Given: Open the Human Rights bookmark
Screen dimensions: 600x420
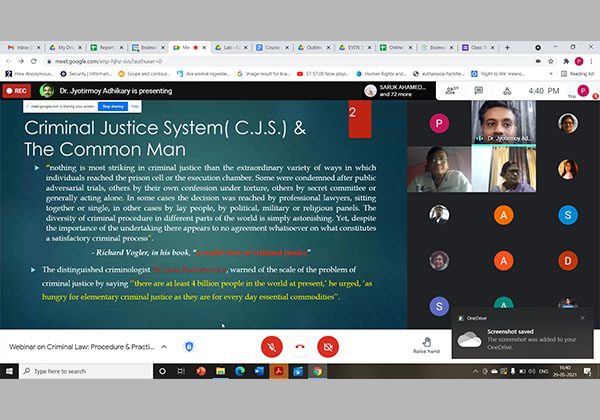Looking at the screenshot, I should pyautogui.click(x=387, y=73).
